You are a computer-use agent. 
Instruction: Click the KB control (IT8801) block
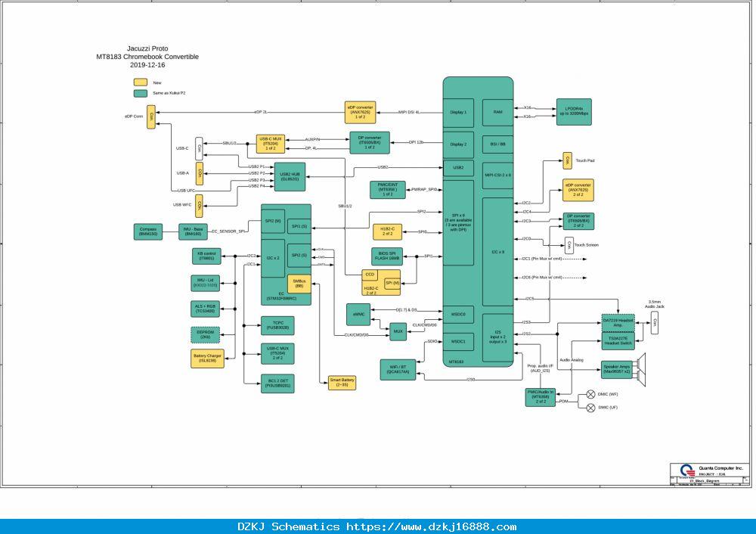pyautogui.click(x=206, y=256)
